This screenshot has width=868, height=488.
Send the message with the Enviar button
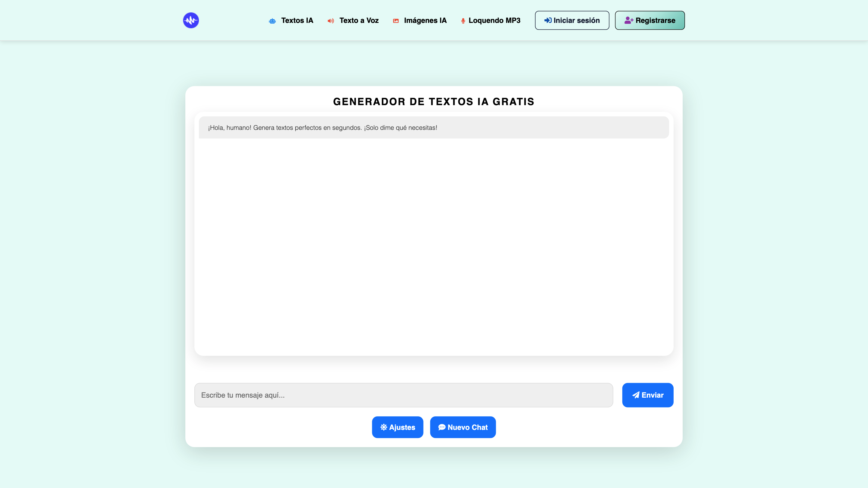[647, 395]
